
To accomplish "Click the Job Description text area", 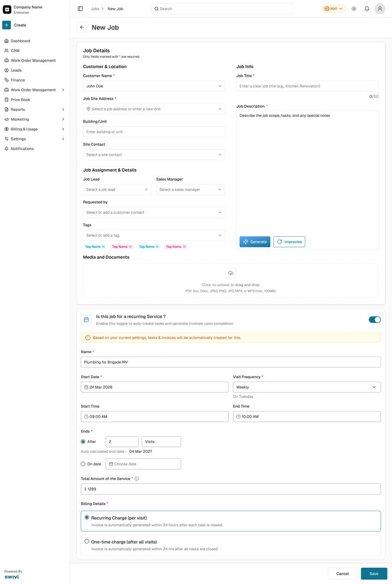I will (x=308, y=180).
